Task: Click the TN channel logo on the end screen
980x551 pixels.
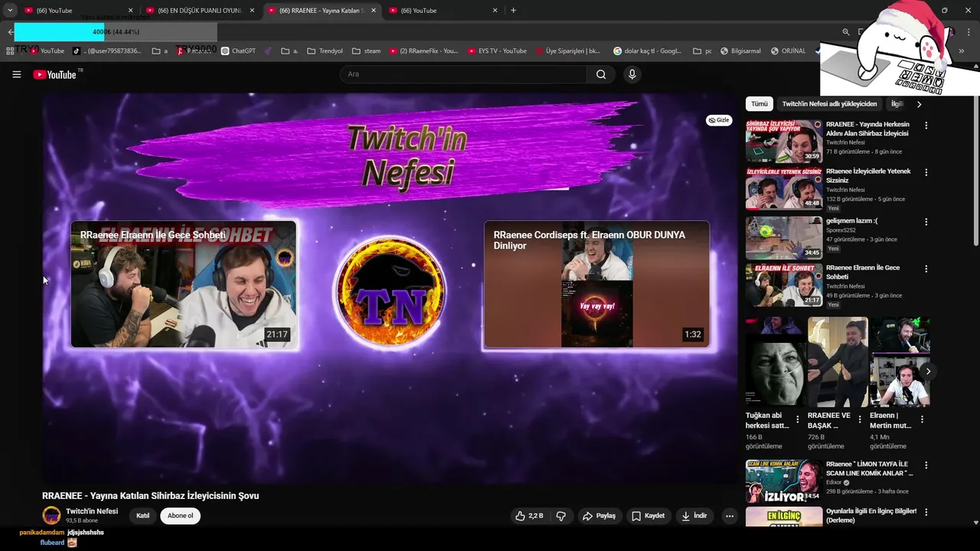Action: click(x=390, y=291)
